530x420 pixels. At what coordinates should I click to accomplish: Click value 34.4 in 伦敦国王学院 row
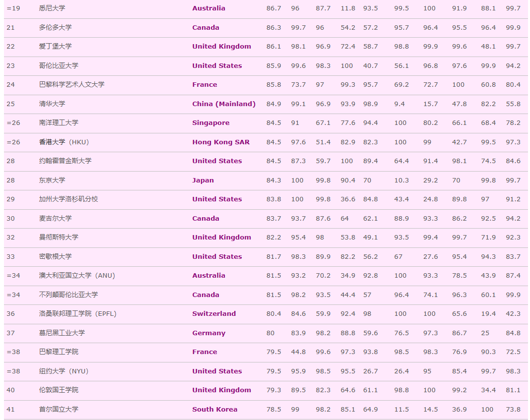(x=488, y=390)
